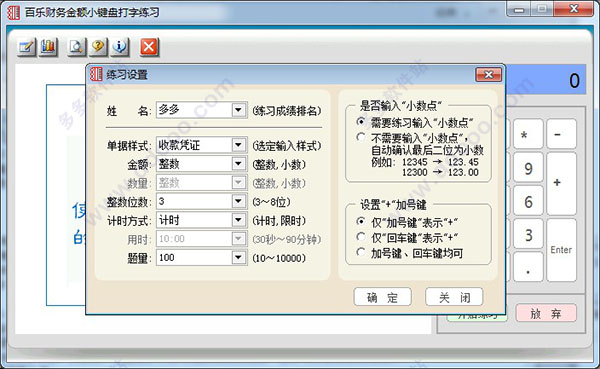Click the asterisk key on keypad
Screen dimensions: 600x369
coord(528,134)
